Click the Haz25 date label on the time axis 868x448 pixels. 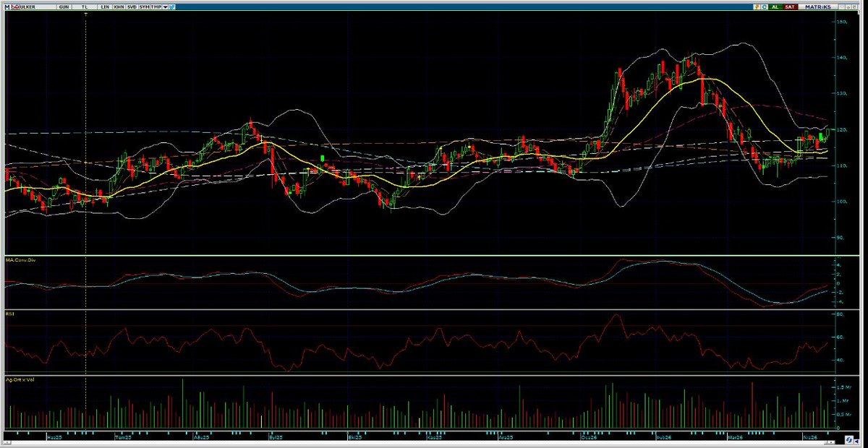54,437
